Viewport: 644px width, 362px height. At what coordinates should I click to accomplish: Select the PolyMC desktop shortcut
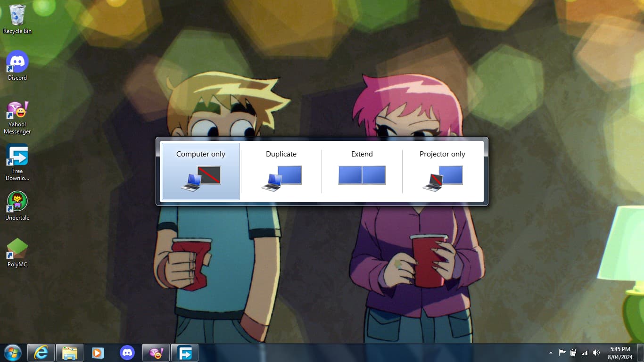coord(17,253)
